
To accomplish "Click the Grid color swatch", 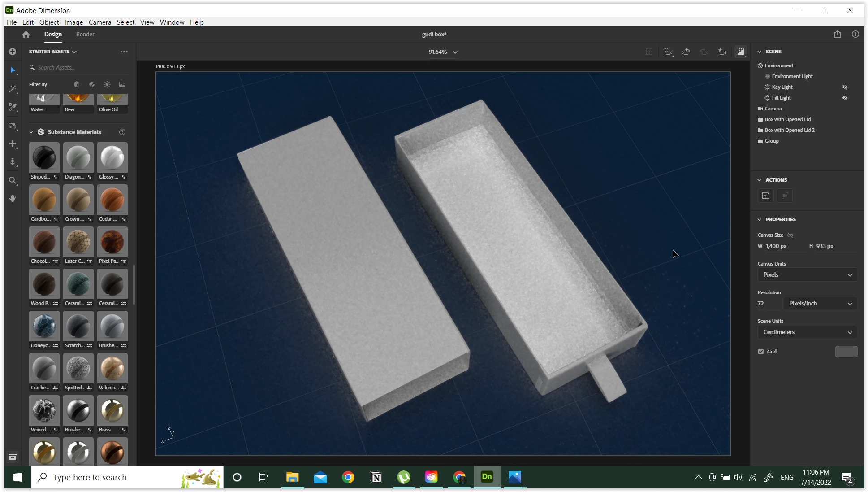I will click(x=846, y=352).
